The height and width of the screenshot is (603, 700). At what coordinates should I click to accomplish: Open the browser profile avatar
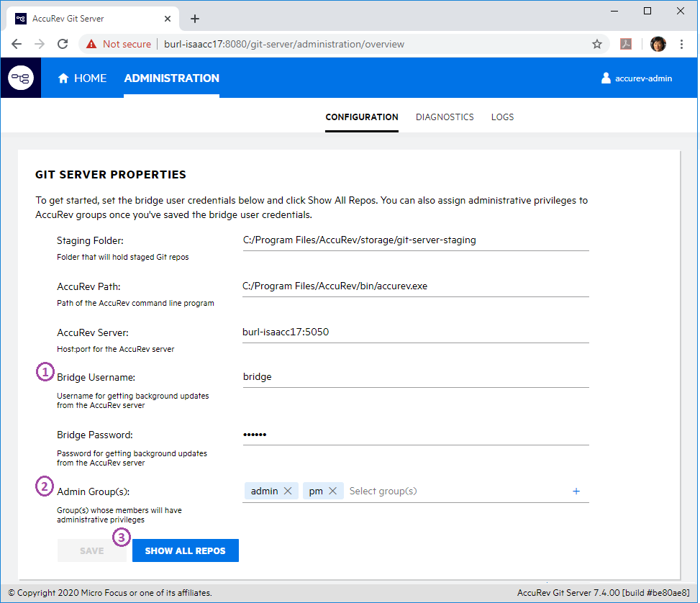[658, 44]
